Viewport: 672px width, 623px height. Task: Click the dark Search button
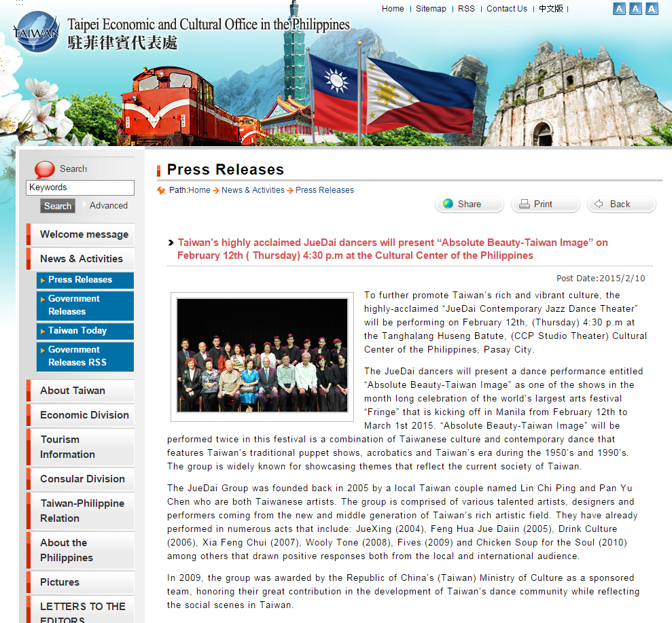(58, 206)
